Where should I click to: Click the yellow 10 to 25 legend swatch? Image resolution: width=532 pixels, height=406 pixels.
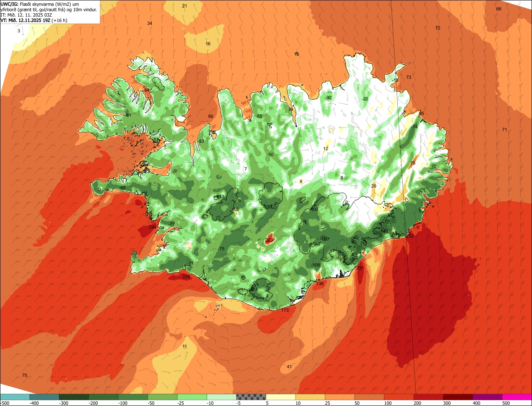click(310, 397)
